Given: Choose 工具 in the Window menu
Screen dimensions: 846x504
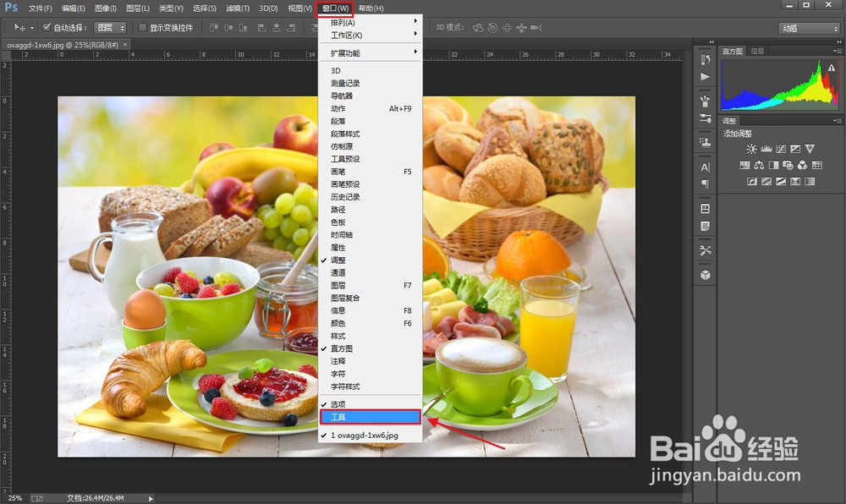Looking at the screenshot, I should (370, 417).
